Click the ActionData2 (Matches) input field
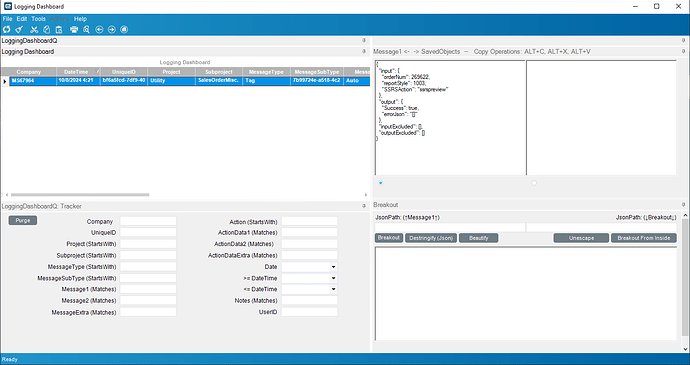The image size is (690, 365). pyautogui.click(x=310, y=244)
